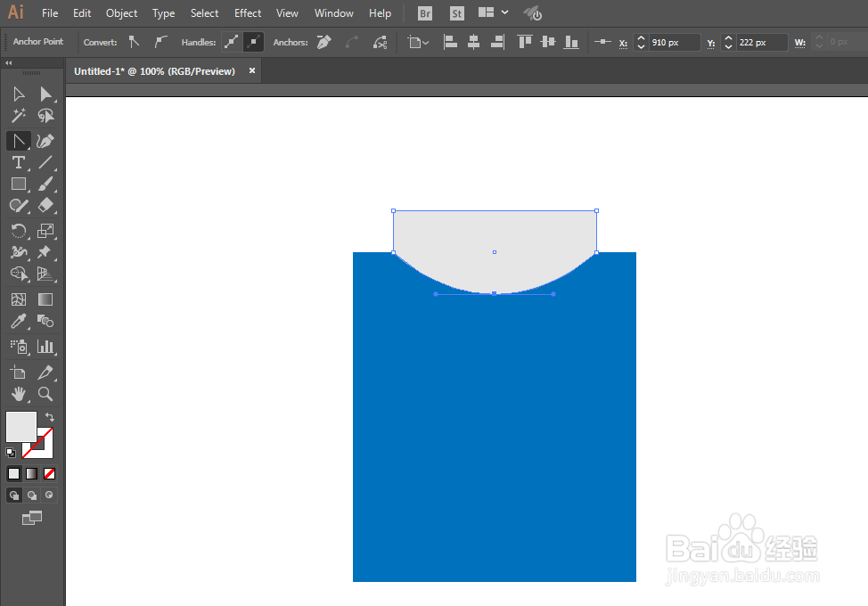Activate the Type tool
This screenshot has width=868, height=606.
click(x=18, y=162)
